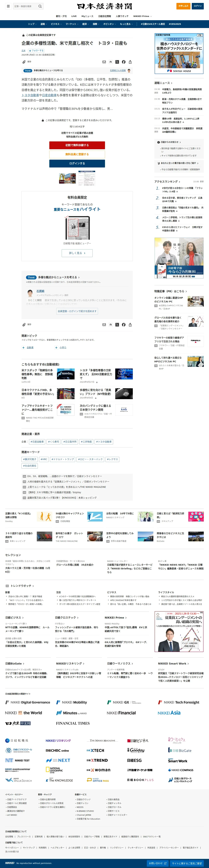Open the アクセスランキング heading link
This screenshot has height=868, width=209.
(x=167, y=182)
